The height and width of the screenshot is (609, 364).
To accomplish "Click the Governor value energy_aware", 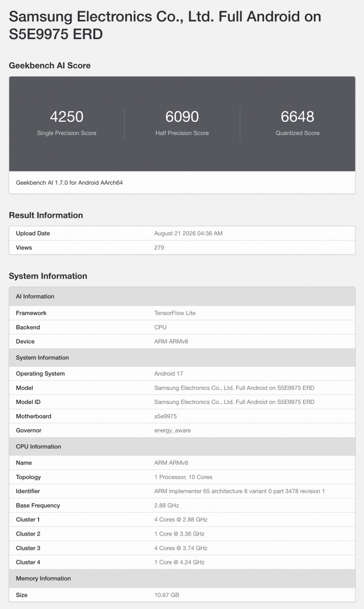I will [x=172, y=430].
